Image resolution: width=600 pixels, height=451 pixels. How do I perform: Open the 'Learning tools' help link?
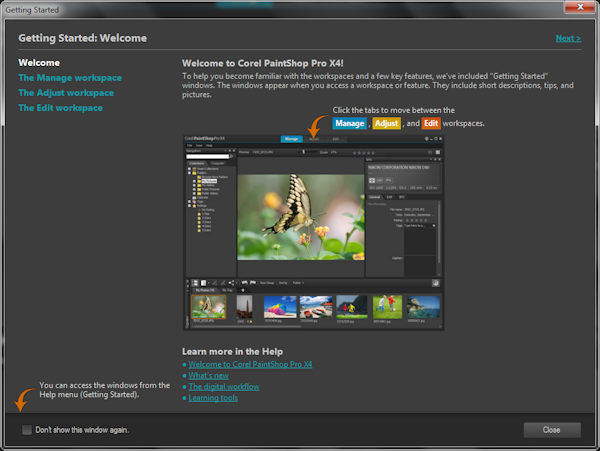tap(213, 398)
